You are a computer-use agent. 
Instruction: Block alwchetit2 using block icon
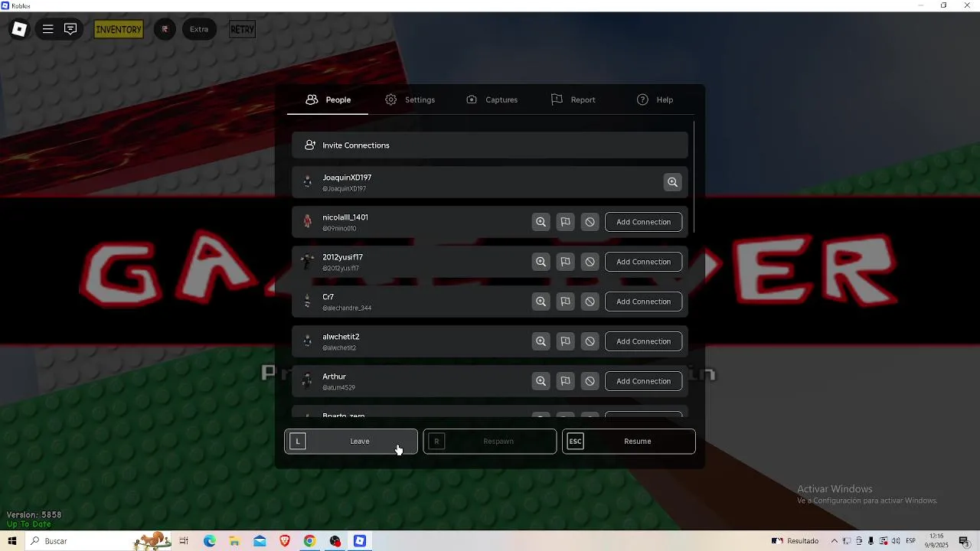[590, 341]
